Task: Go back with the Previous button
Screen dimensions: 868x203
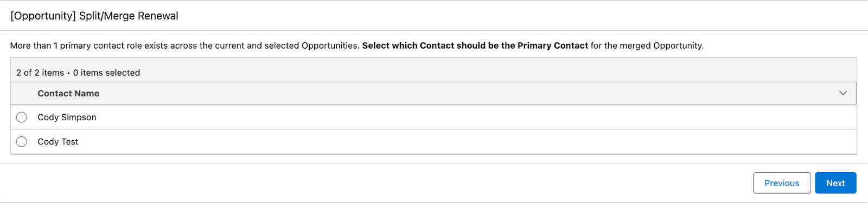Action: pyautogui.click(x=782, y=183)
